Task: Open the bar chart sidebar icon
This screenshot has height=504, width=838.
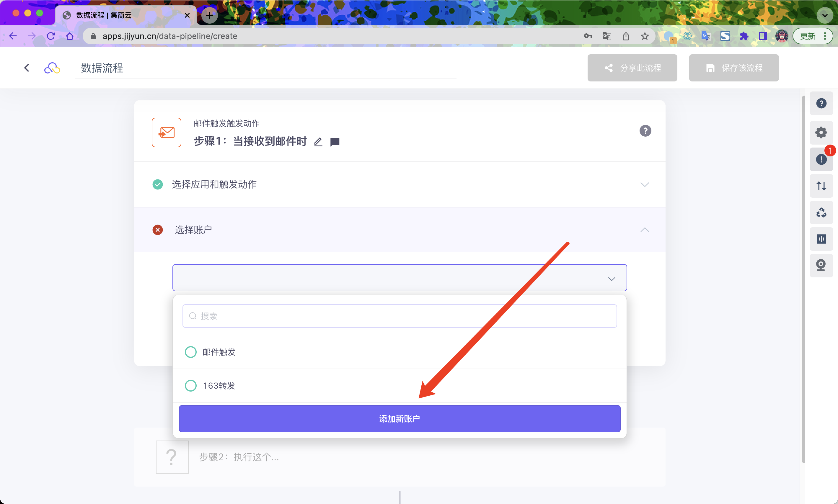Action: [x=821, y=239]
